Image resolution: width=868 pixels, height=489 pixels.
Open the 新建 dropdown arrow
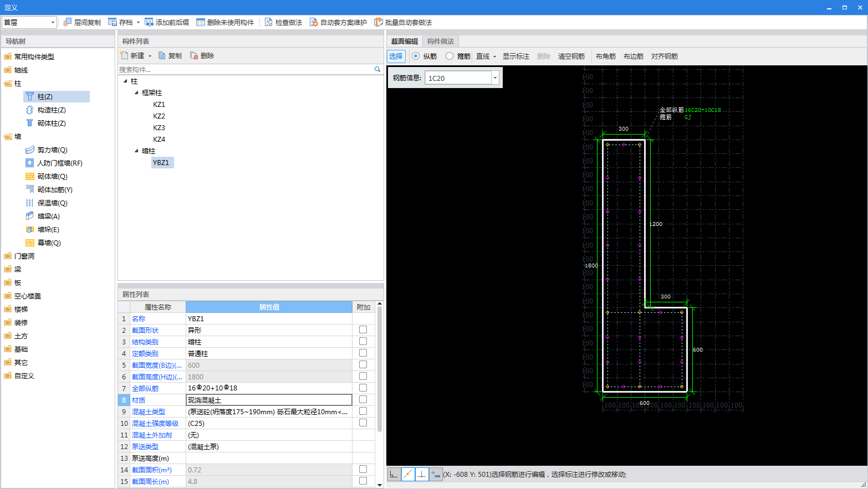[x=150, y=56]
